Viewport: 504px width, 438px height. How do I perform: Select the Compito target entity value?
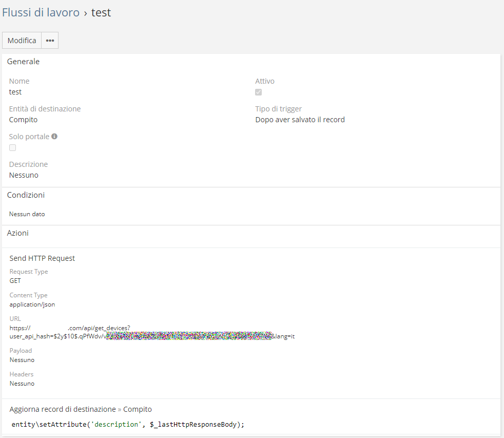(23, 120)
